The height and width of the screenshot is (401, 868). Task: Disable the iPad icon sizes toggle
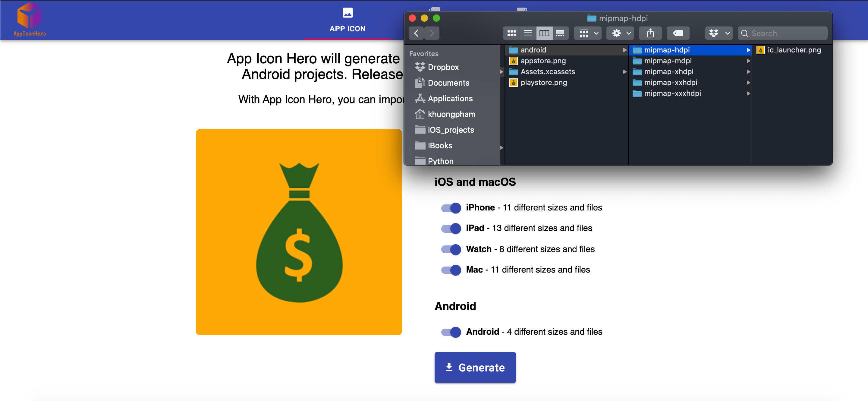pos(451,228)
